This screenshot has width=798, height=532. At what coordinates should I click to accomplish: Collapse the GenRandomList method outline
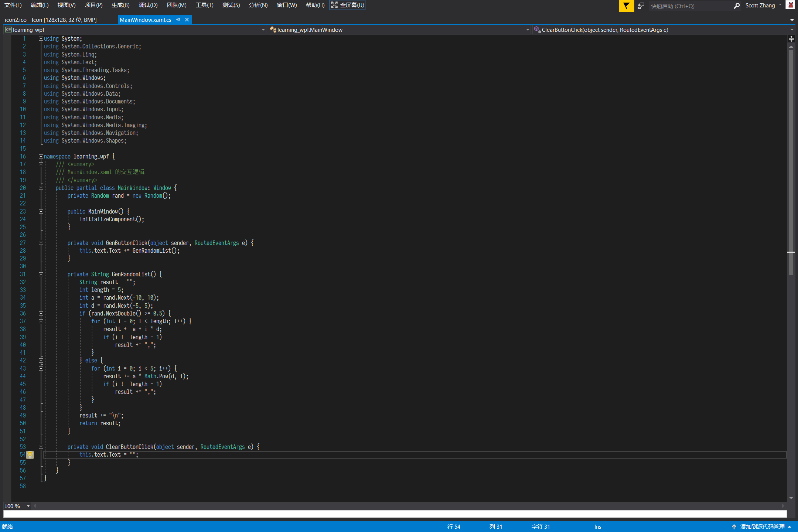click(x=41, y=274)
